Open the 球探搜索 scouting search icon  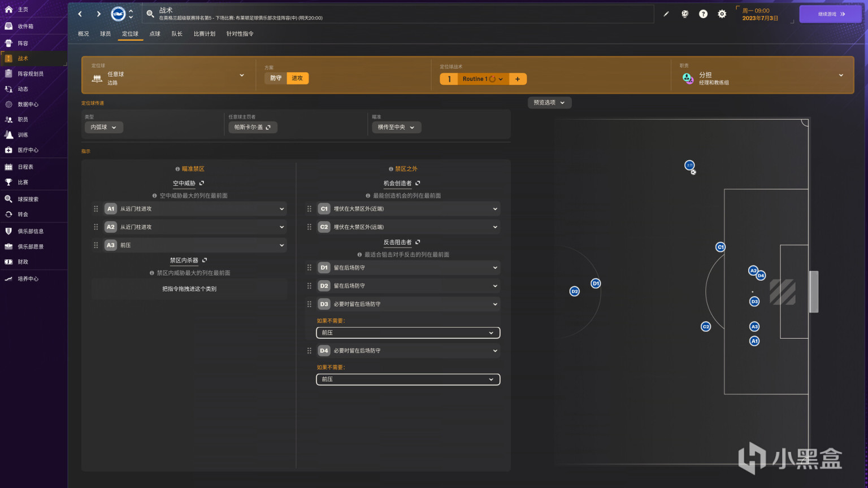pyautogui.click(x=8, y=199)
